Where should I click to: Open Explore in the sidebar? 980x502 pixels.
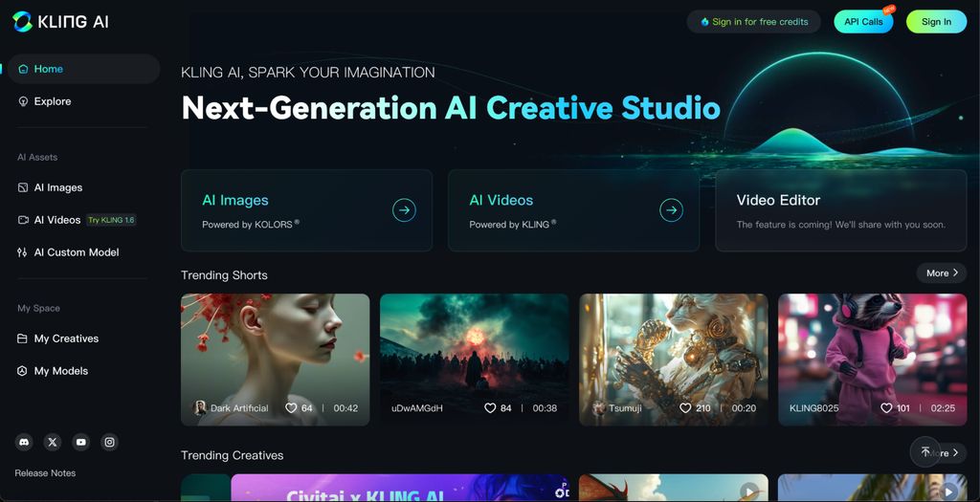[52, 101]
